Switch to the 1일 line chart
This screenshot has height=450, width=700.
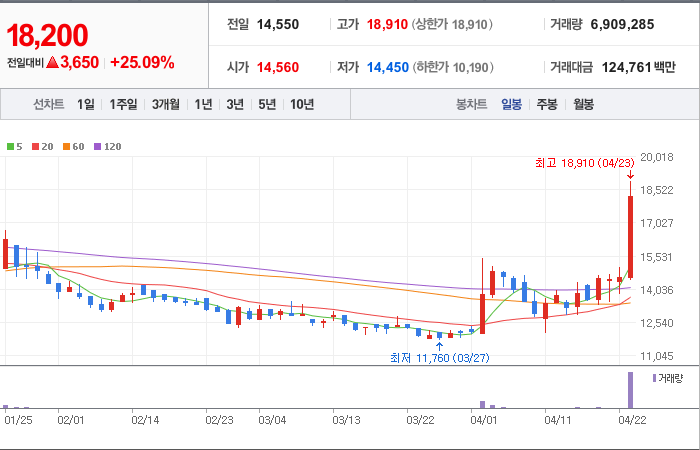point(86,104)
